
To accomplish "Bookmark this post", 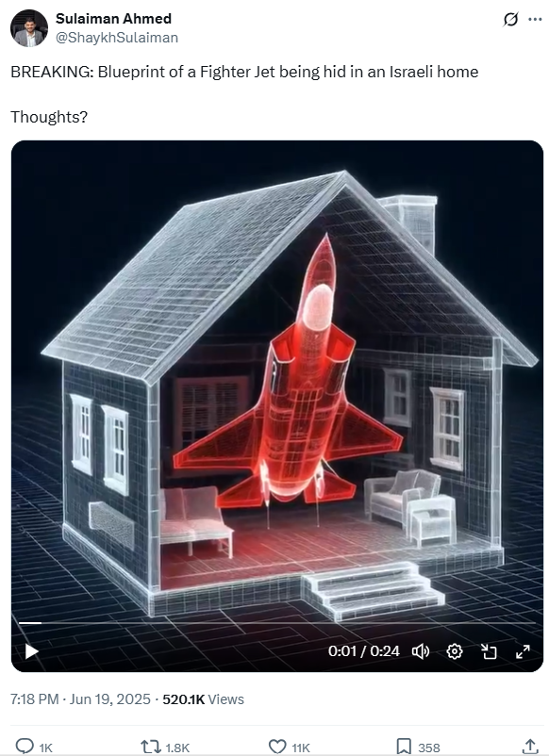I will (404, 747).
